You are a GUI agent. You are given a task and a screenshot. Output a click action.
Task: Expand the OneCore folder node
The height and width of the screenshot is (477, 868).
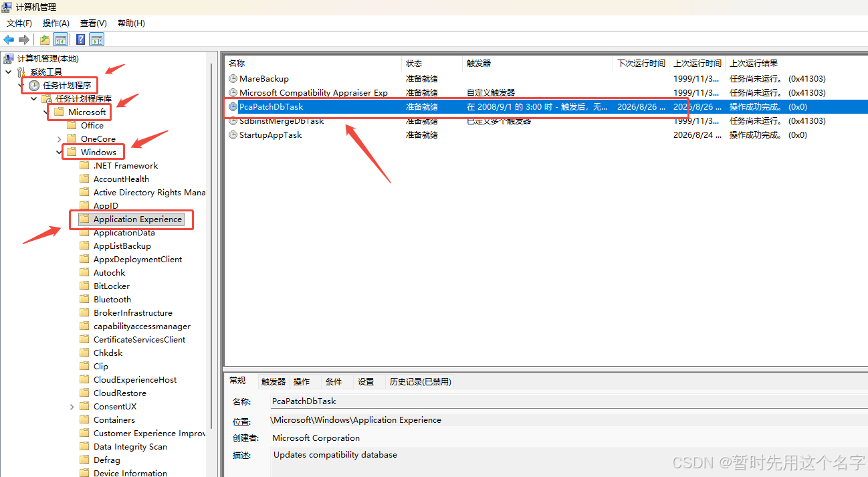click(59, 139)
